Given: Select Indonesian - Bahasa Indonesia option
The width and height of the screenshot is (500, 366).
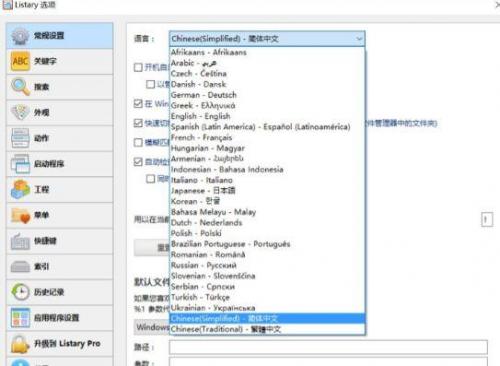Looking at the screenshot, I should click(x=267, y=170).
